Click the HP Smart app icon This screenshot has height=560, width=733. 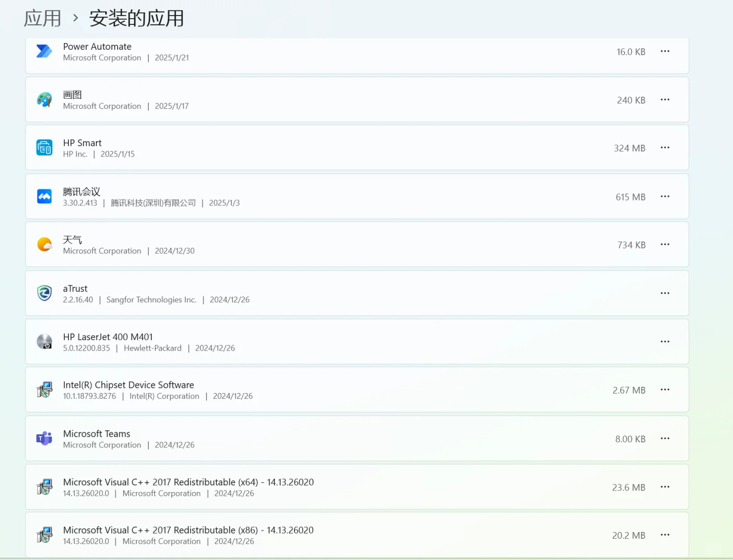[x=44, y=147]
